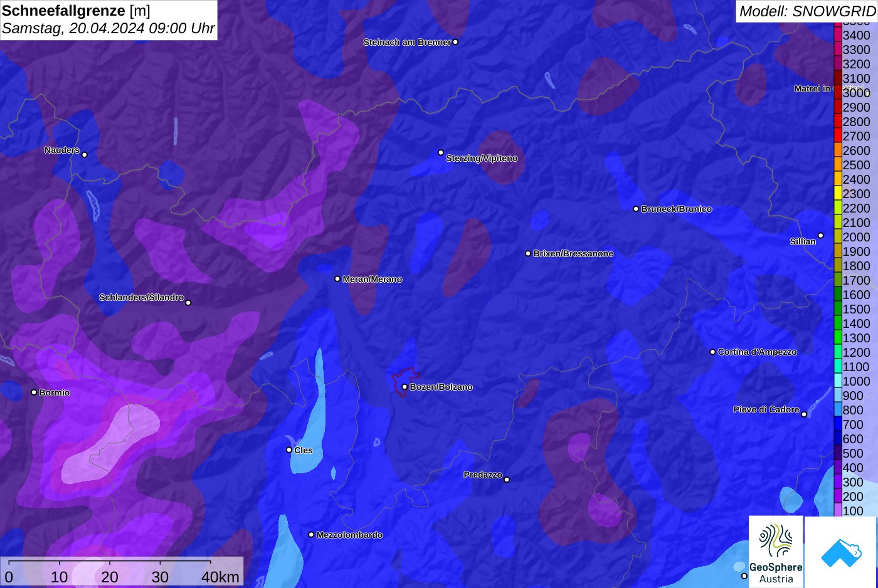Pick the 1000 cyan legend entry
The width and height of the screenshot is (878, 588).
point(838,381)
